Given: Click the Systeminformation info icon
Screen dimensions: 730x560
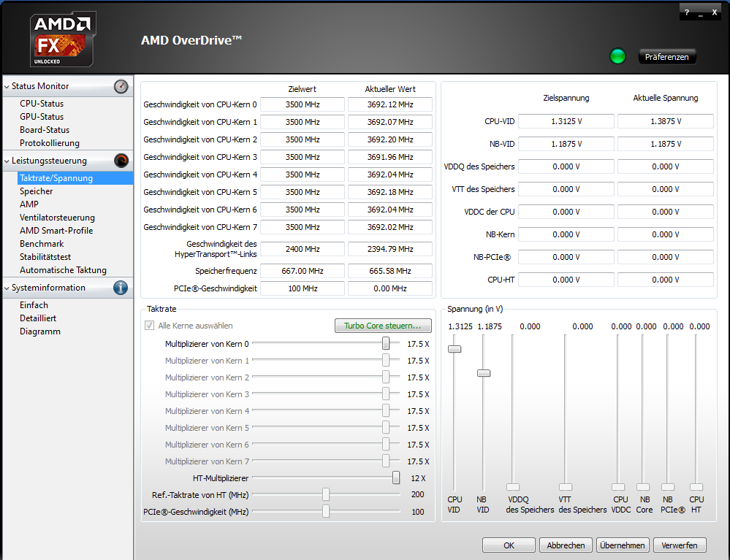Looking at the screenshot, I should tap(121, 288).
